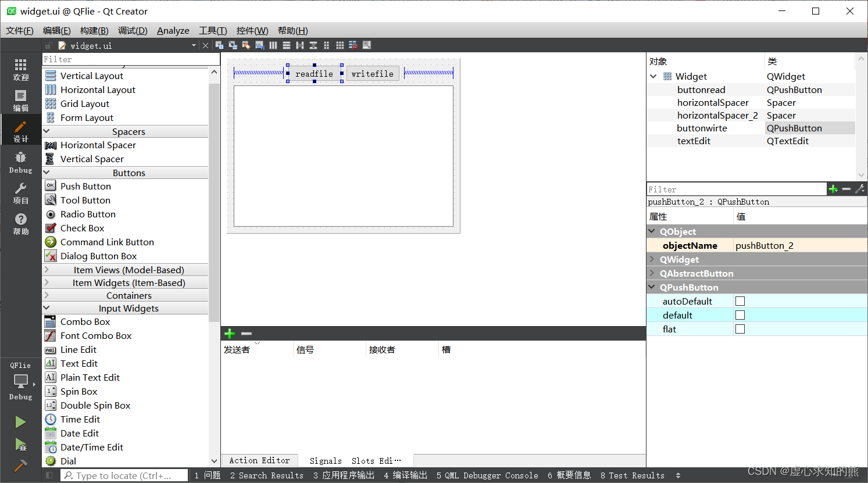Expand the QAbstractButton property group
Viewport: 868px width, 483px height.
coord(652,273)
